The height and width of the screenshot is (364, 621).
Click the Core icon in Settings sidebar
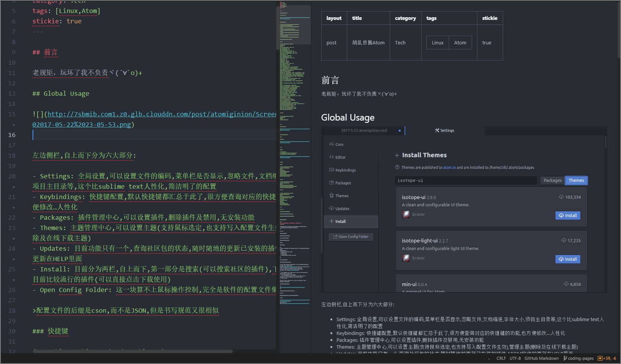coord(332,144)
